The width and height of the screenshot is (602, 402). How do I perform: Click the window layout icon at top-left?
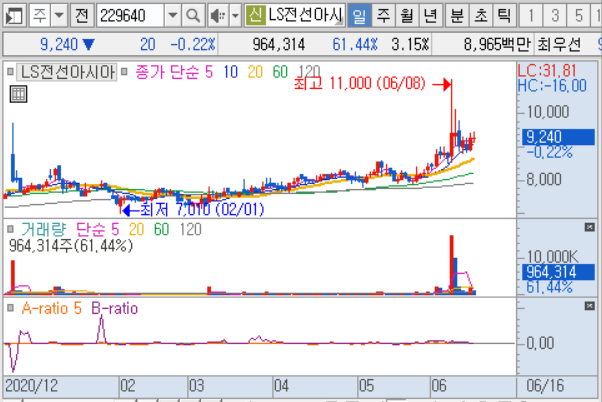click(14, 16)
